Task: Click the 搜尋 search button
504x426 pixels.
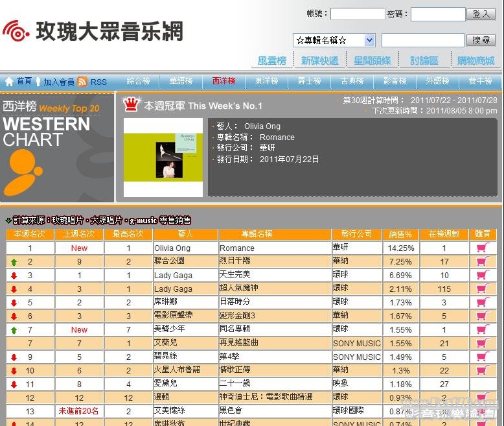Action: click(481, 40)
